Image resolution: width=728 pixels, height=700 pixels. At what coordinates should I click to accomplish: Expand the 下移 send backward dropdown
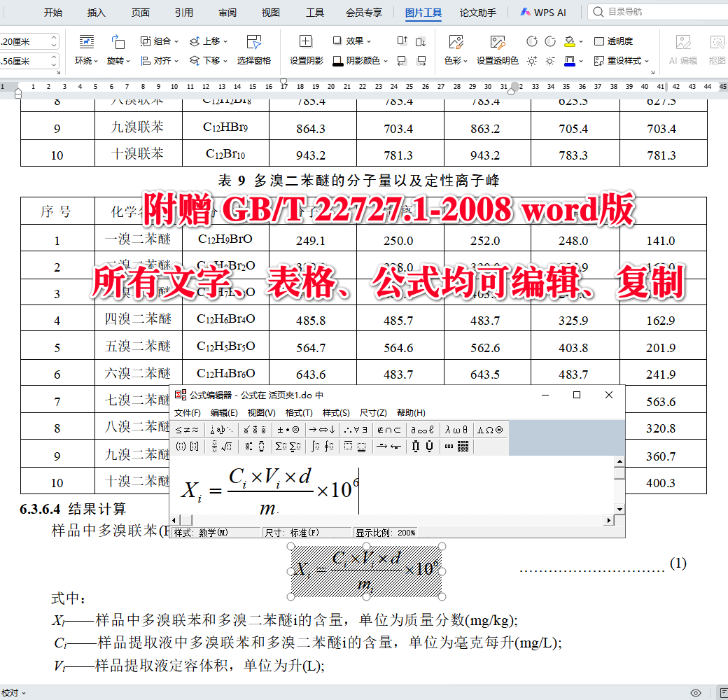point(225,61)
